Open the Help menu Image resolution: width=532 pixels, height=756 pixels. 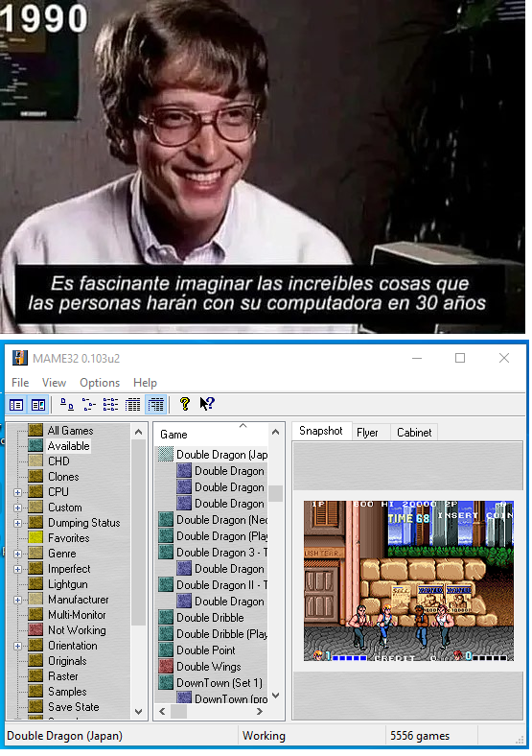(x=145, y=383)
